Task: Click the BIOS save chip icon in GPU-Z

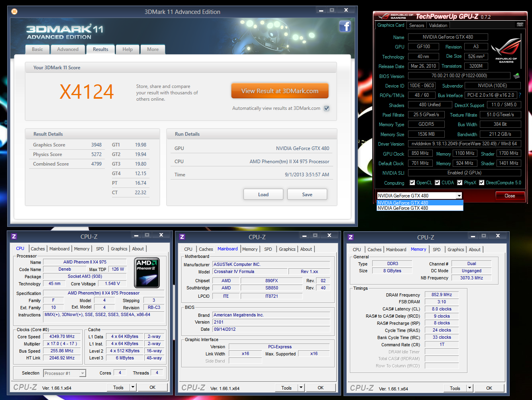Action: [516, 76]
